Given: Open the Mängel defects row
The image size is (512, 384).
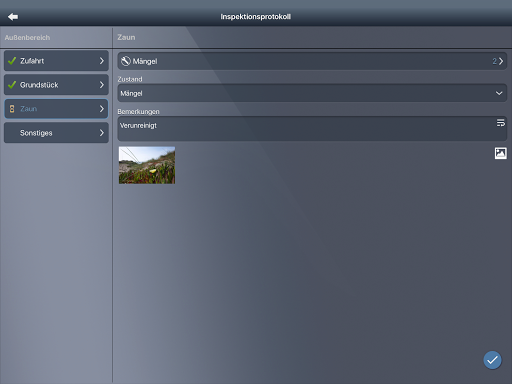Looking at the screenshot, I should tap(312, 61).
